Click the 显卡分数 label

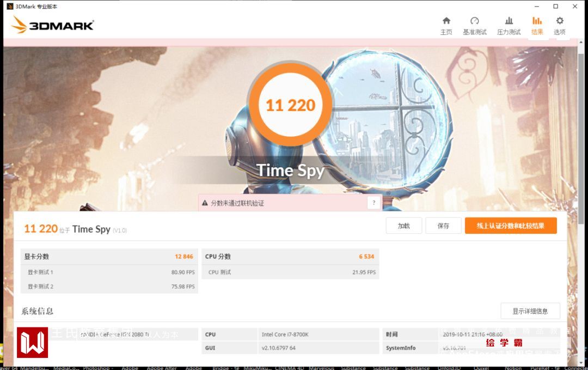[x=36, y=257]
